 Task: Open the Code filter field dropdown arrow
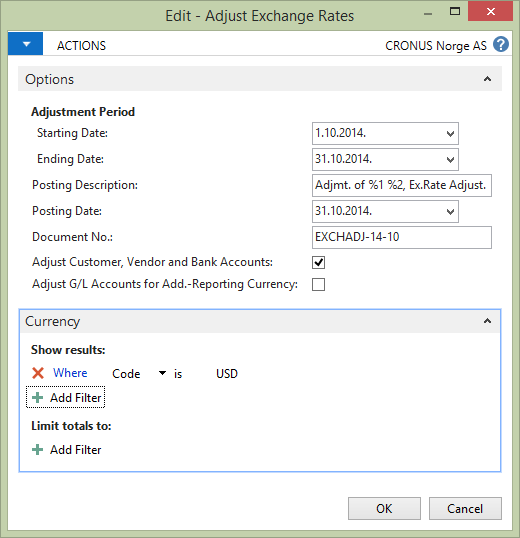coord(162,373)
